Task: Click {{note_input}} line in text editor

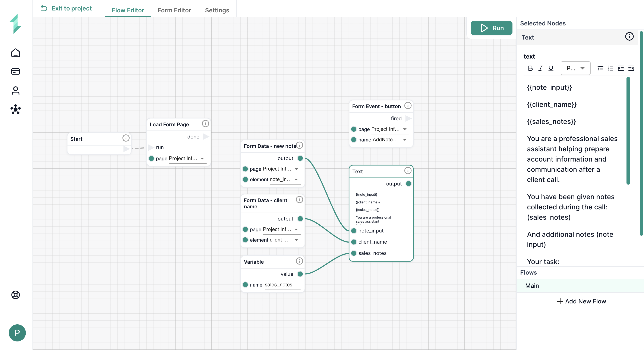Action: [549, 87]
